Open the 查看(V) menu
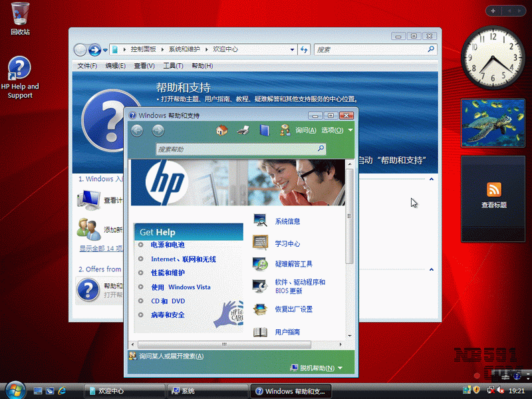Viewport: 532px width, 399px height. coord(144,66)
